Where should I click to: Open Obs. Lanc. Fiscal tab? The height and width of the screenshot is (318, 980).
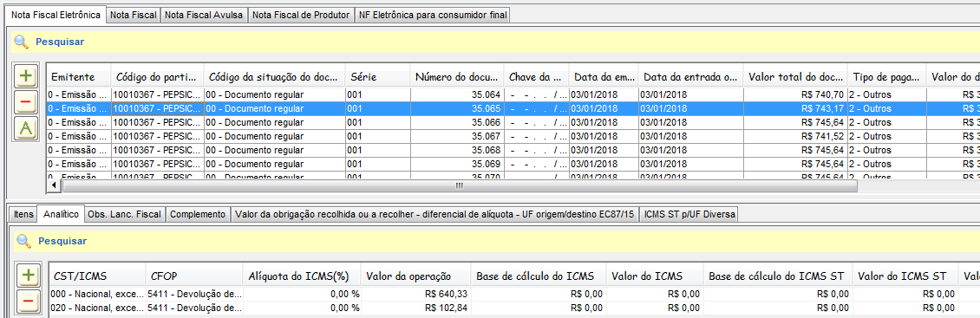(x=125, y=214)
